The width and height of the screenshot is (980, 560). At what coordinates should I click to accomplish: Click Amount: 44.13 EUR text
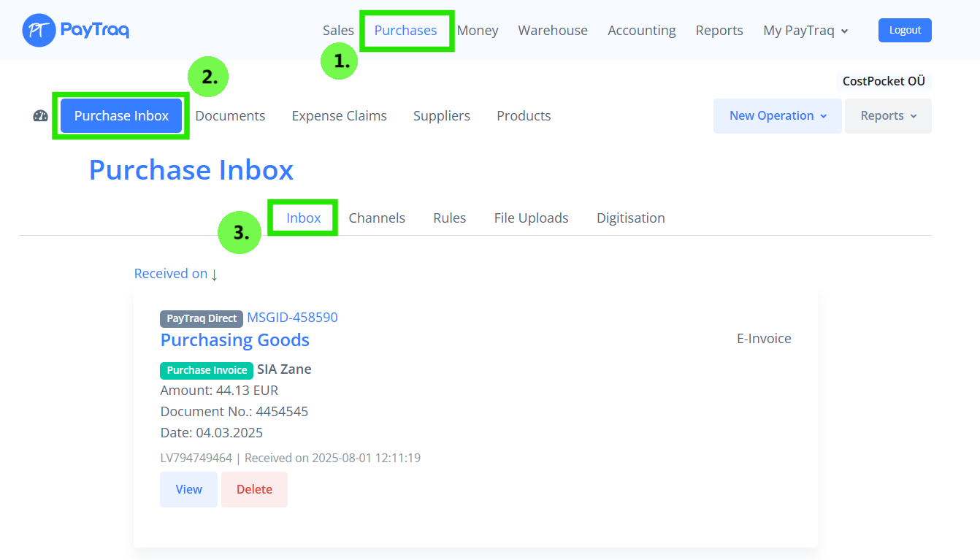pos(219,391)
